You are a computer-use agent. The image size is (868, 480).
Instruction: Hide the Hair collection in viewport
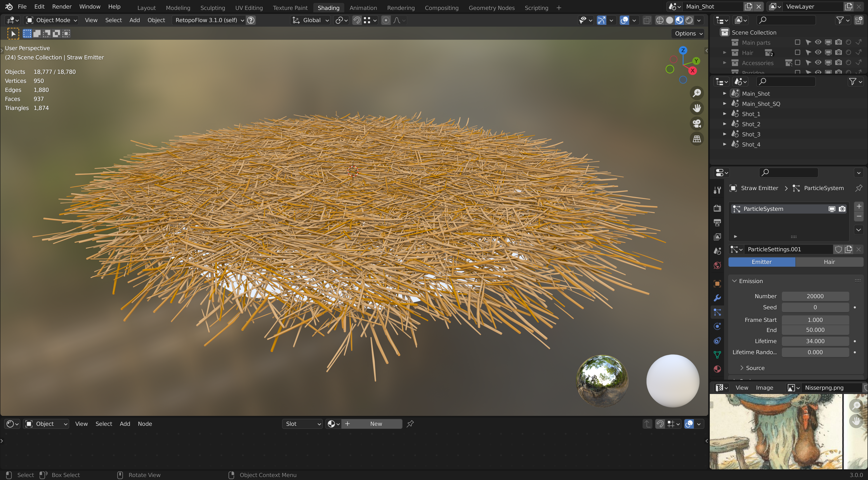(x=818, y=53)
